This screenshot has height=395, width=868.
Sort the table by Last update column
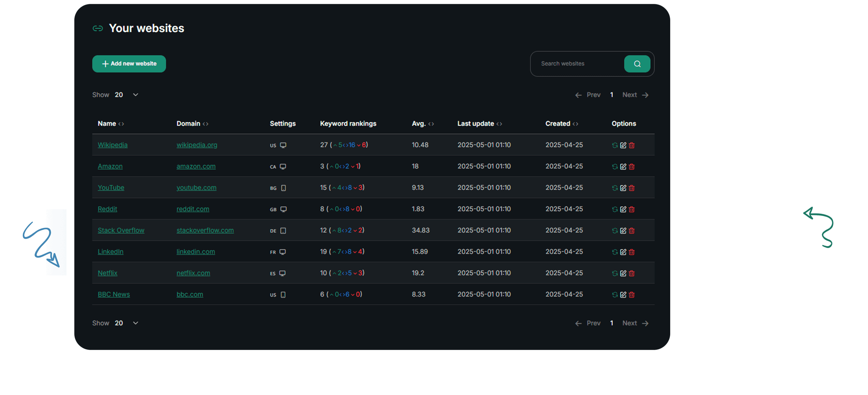480,124
